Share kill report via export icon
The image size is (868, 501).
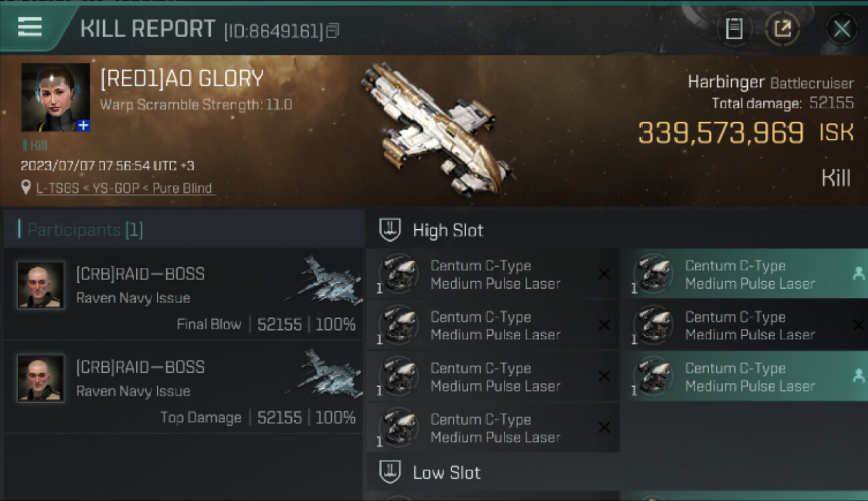tap(782, 29)
